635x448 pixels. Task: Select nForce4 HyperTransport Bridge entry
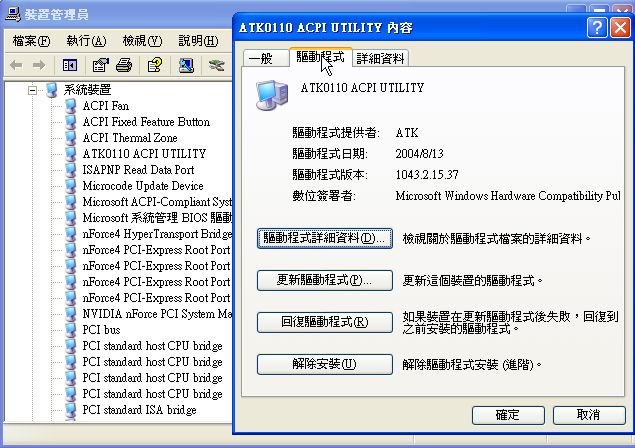coord(157,234)
